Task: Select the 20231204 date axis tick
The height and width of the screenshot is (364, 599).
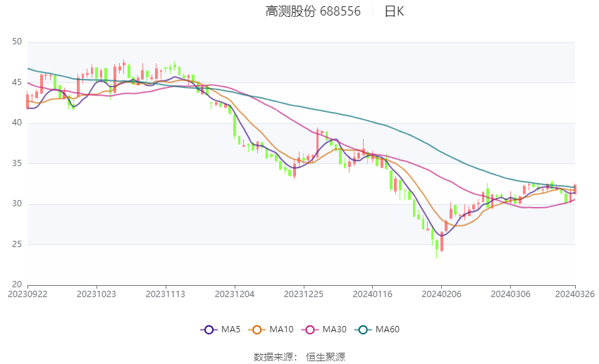Action: pyautogui.click(x=235, y=294)
